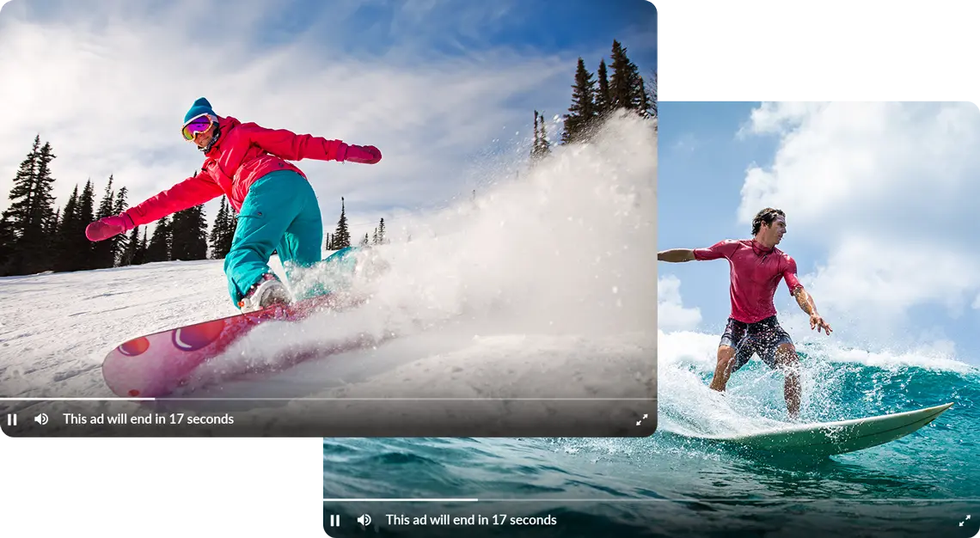Expand snowboarder video to fullscreen
The image size is (980, 538).
(642, 420)
